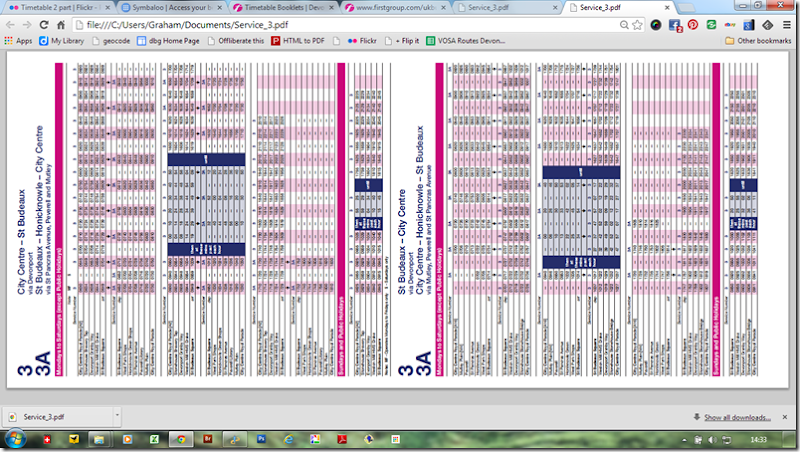This screenshot has width=800, height=452.
Task: Switch to the www.firstgroup.com tab
Action: coord(397,8)
